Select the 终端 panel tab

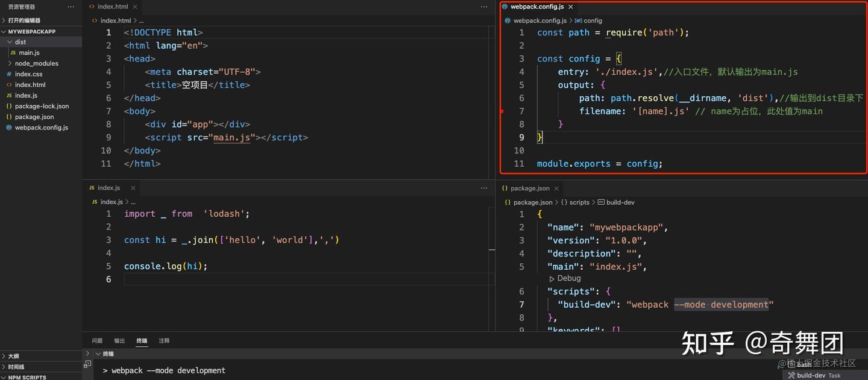[x=142, y=341]
